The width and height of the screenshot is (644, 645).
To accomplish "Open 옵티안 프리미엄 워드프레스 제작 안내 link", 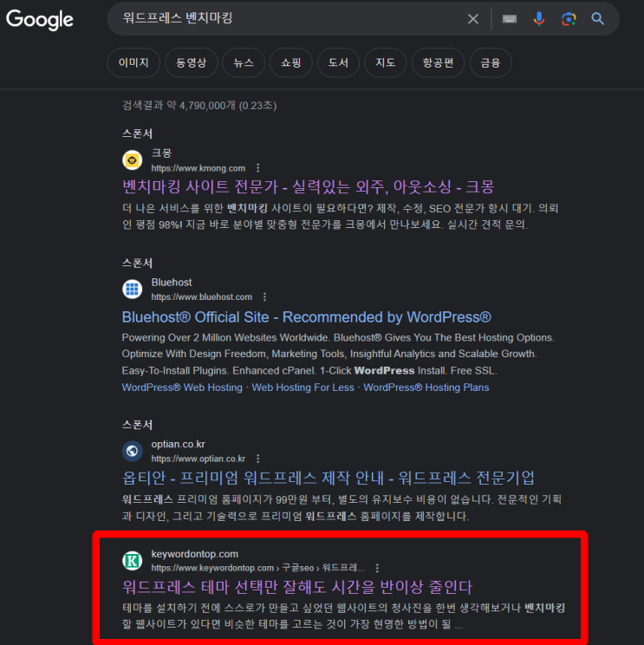I will 329,478.
